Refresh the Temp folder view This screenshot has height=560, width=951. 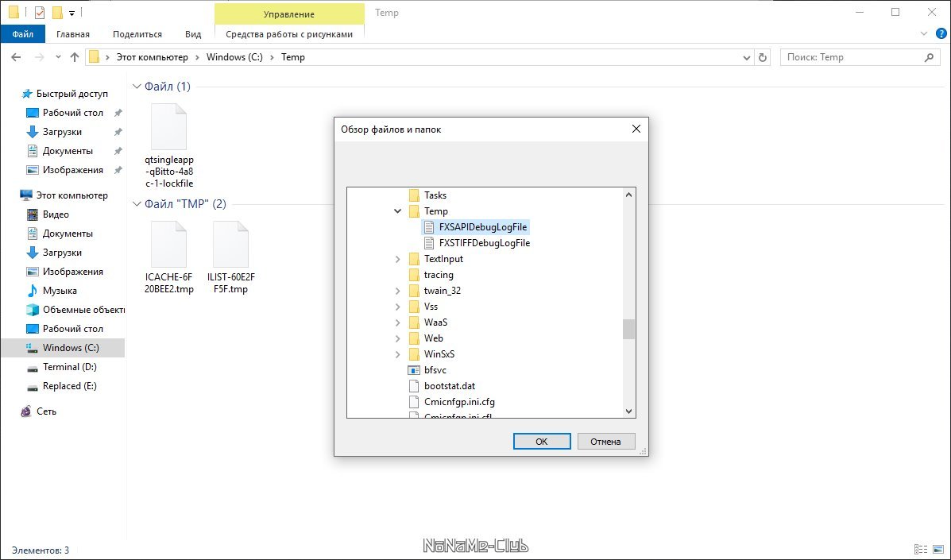(763, 57)
